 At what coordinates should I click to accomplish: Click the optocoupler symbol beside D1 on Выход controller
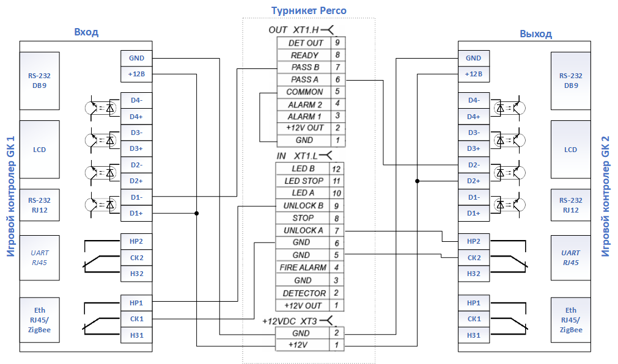(x=509, y=205)
